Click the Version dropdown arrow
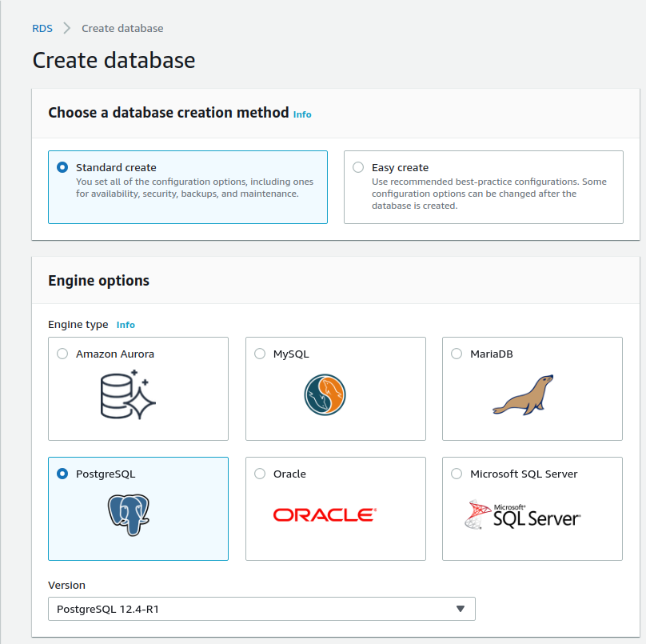 point(461,609)
